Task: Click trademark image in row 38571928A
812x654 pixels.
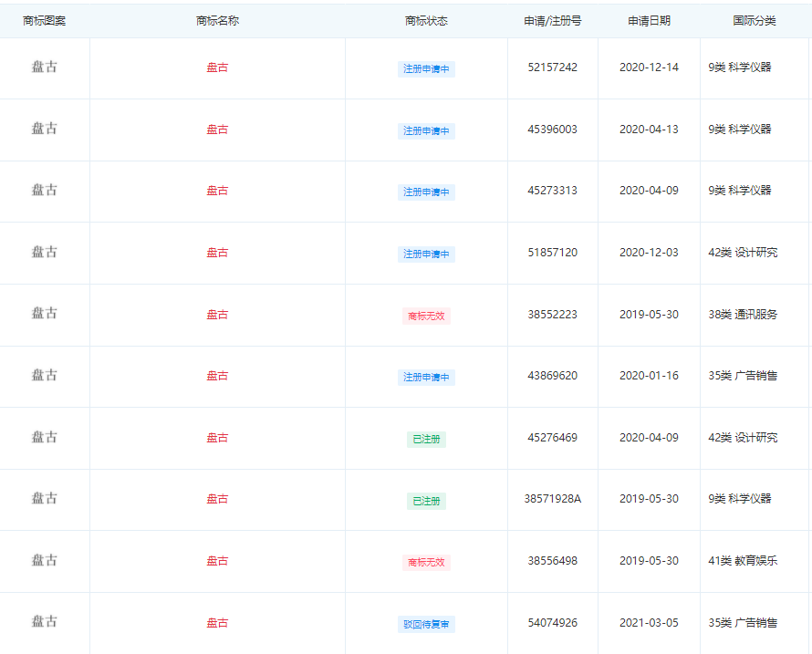Action: pyautogui.click(x=45, y=498)
